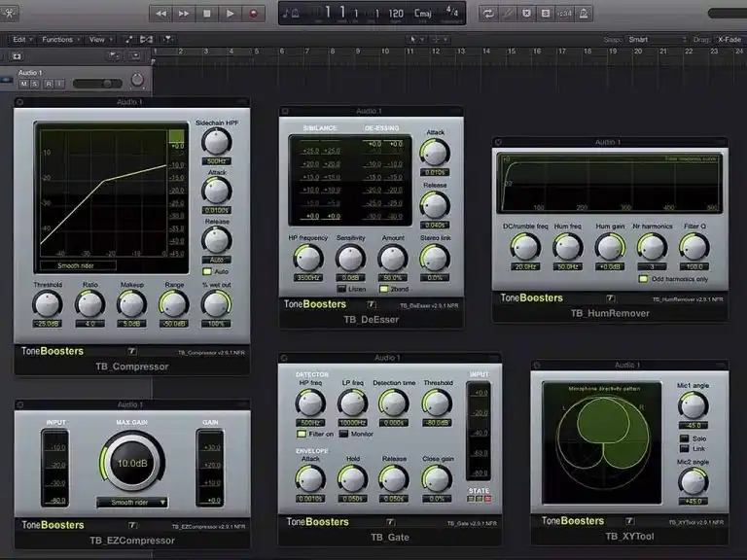Screen dimensions: 747x560
Task: Solo the Audio 1 track
Action: [35, 84]
